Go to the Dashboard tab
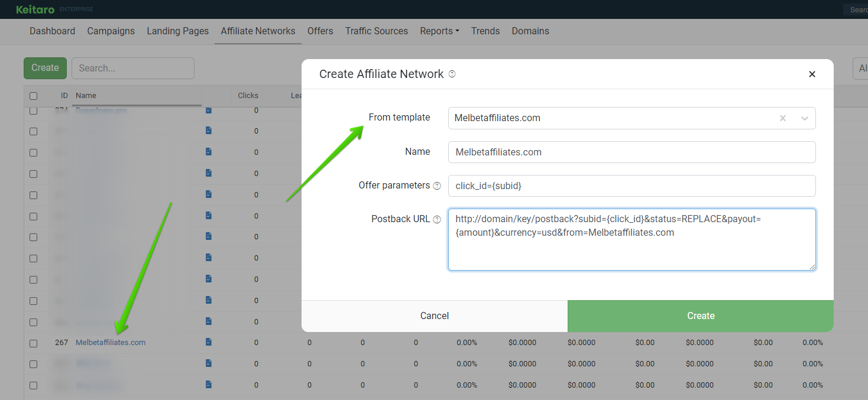 [53, 31]
